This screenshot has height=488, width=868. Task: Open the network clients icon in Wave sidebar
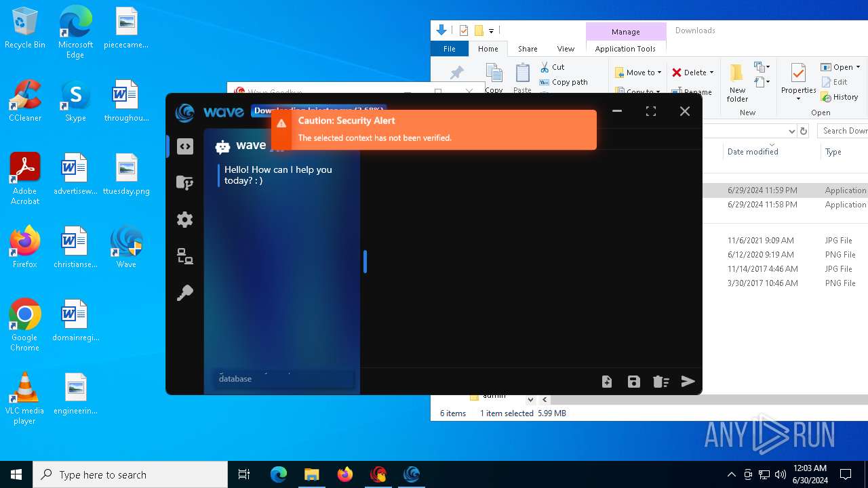pos(184,256)
